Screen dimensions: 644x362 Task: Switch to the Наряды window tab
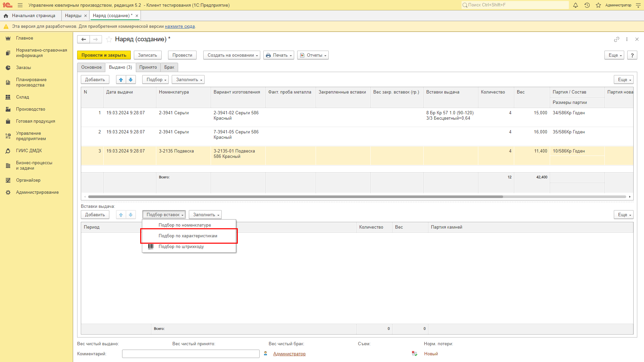(73, 16)
